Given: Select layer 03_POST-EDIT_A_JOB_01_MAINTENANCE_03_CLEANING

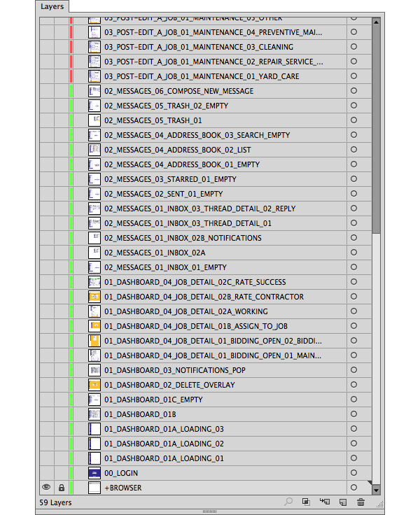Looking at the screenshot, I should (199, 47).
